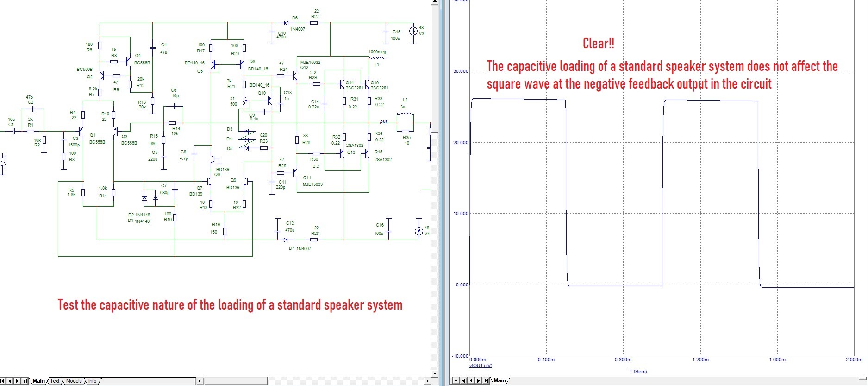868x386 pixels.
Task: Select the Main tab in schematic window
Action: point(38,381)
